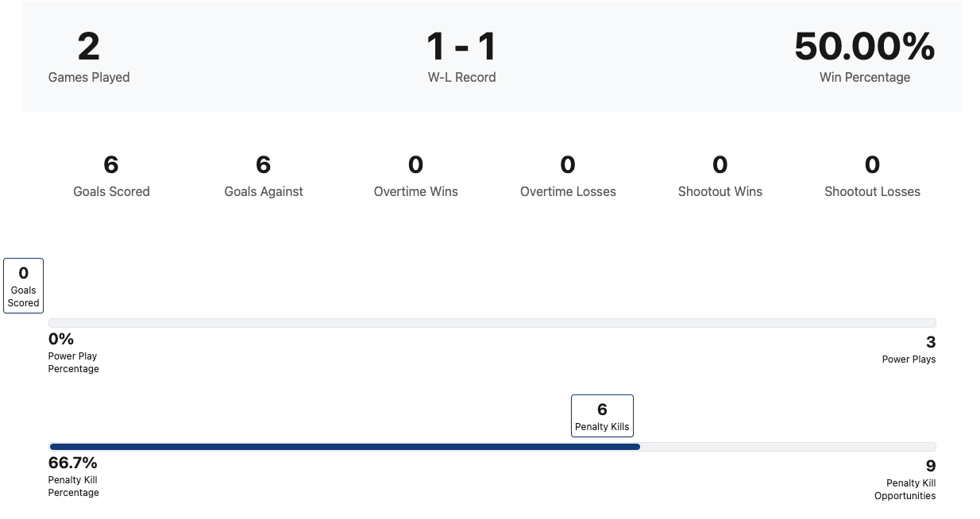Select the Shootout Wins stat

(720, 176)
